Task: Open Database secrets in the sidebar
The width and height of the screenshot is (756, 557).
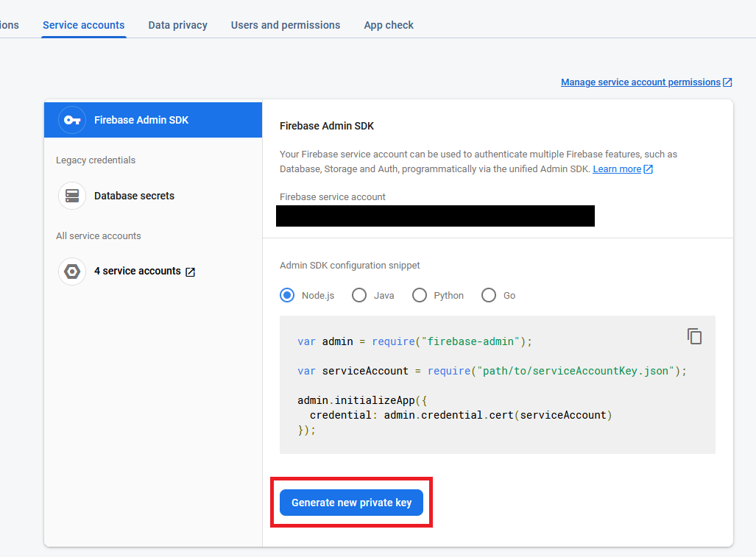Action: tap(134, 196)
